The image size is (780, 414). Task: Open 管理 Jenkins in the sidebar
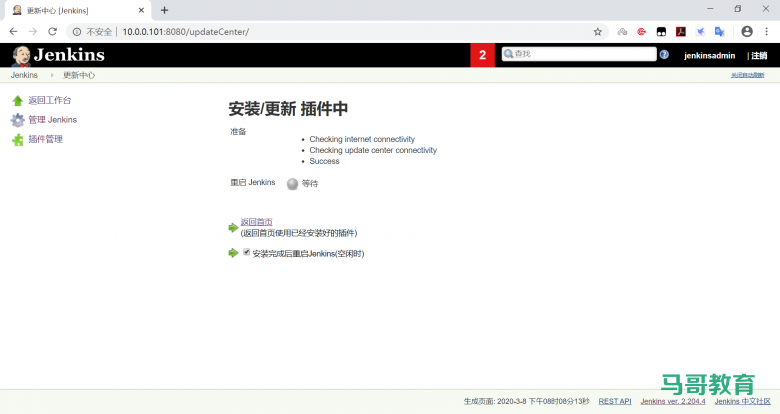(53, 120)
